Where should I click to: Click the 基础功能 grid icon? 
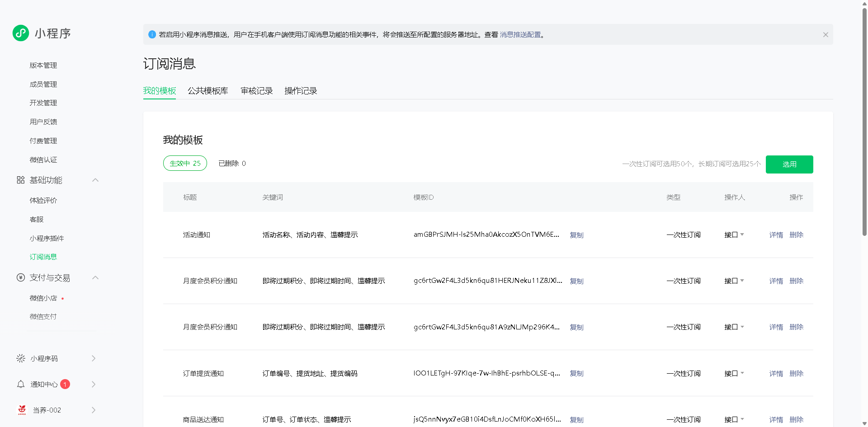point(20,180)
